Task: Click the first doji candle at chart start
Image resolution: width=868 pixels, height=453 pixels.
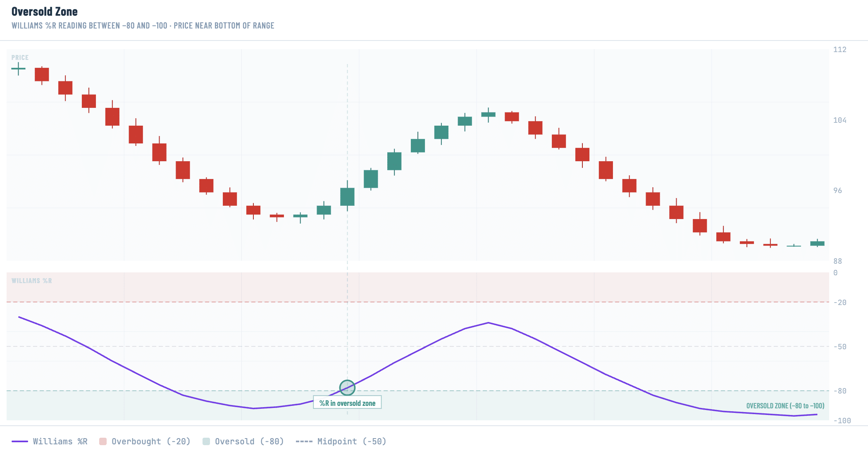Action: (18, 69)
